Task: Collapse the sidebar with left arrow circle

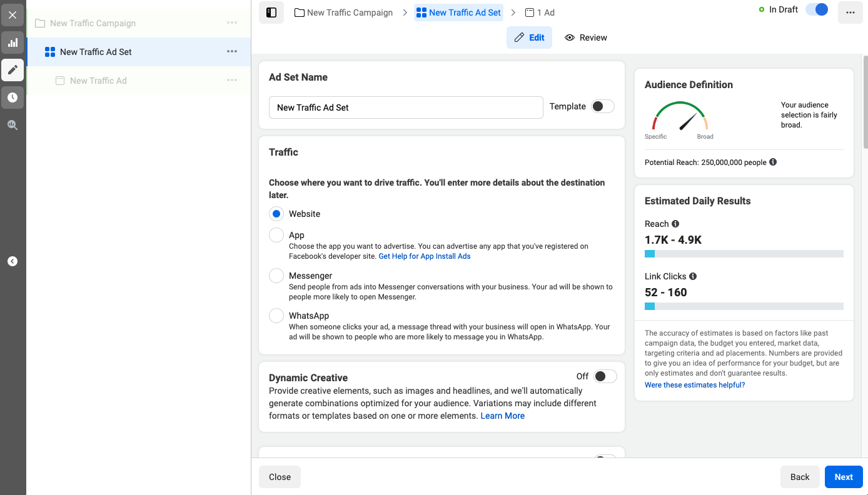Action: pyautogui.click(x=13, y=261)
